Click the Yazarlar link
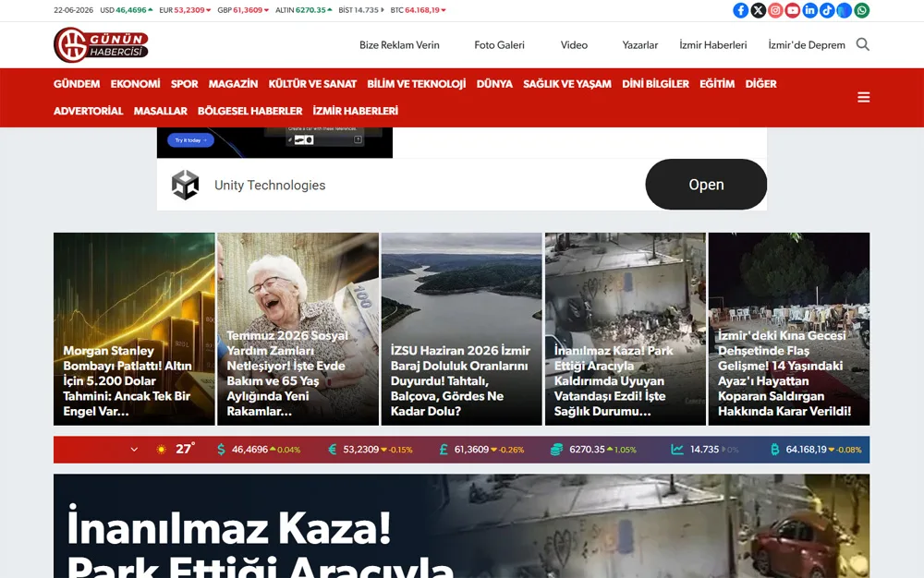The width and height of the screenshot is (924, 578). 640,45
